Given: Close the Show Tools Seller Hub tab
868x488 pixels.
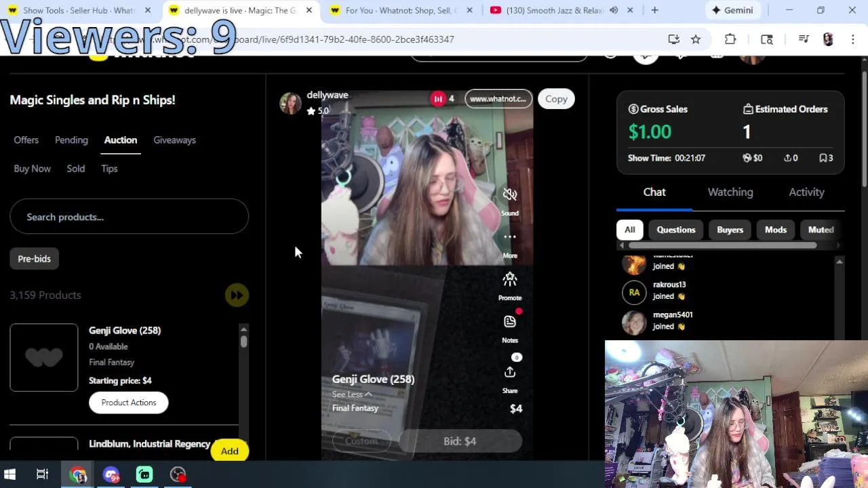Looking at the screenshot, I should coord(148,10).
